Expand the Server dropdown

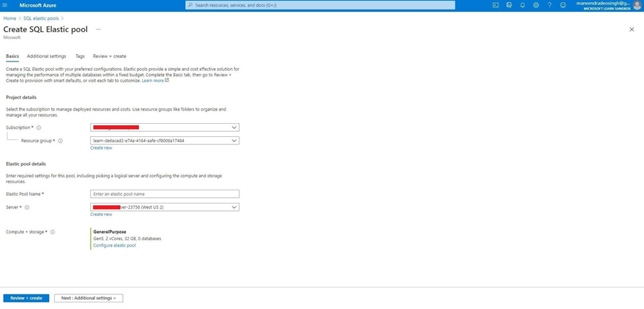click(165, 207)
